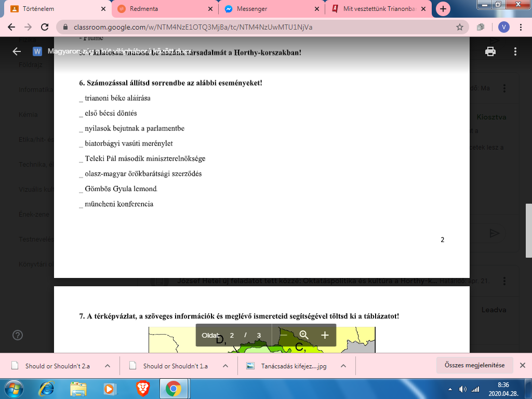Click the Összes megjelenítése button

pyautogui.click(x=474, y=365)
